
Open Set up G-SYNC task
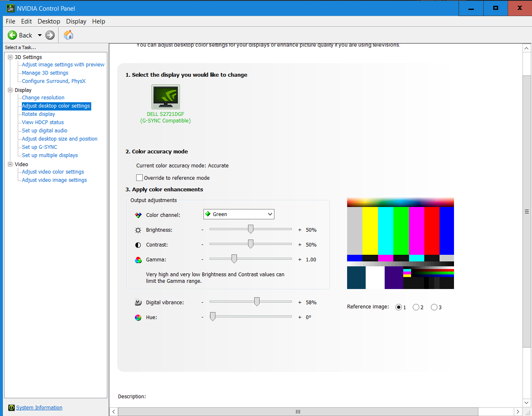coord(40,147)
